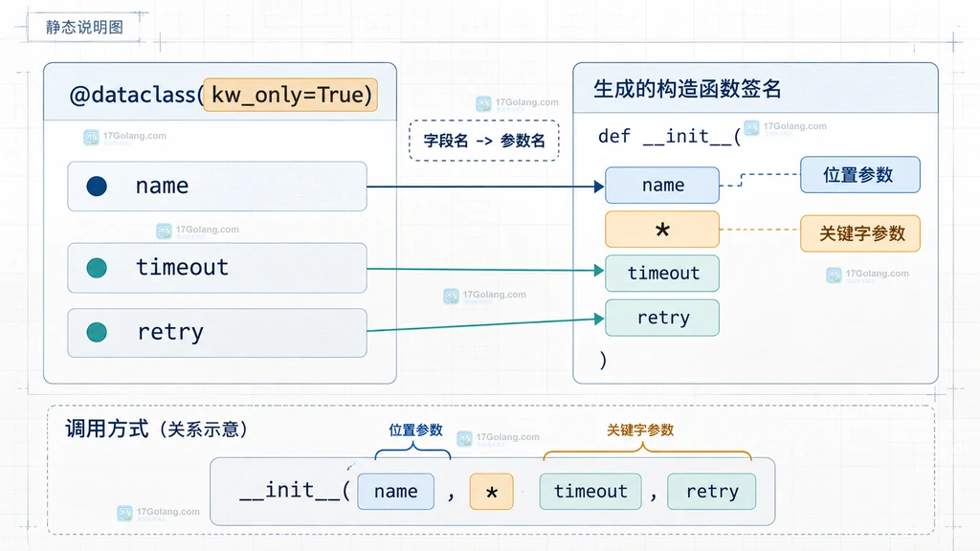Select the name field row in dataclass panel

(217, 187)
